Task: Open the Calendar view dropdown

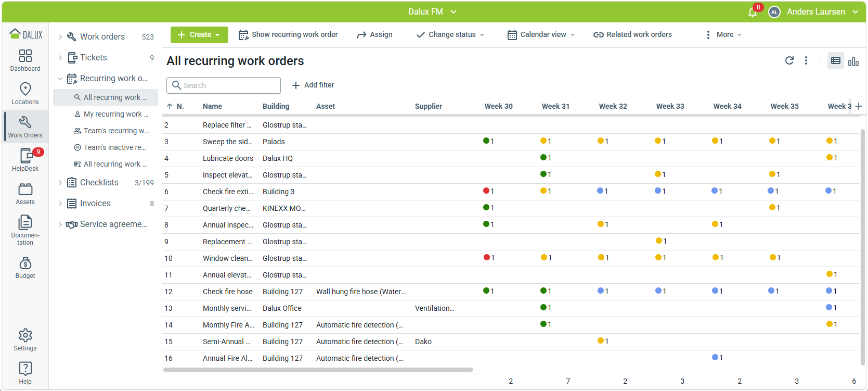Action: (541, 35)
